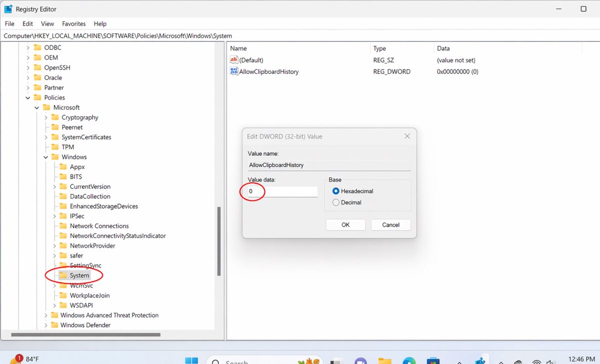Expand the NetworkProvider key
Image resolution: width=600 pixels, height=364 pixels.
tap(54, 246)
